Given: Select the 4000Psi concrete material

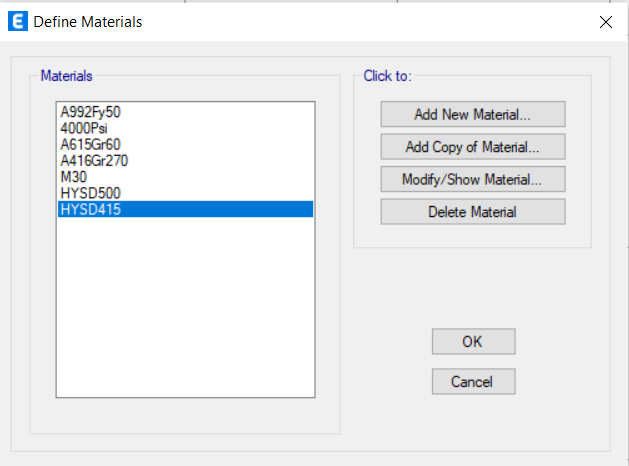Looking at the screenshot, I should (x=185, y=128).
